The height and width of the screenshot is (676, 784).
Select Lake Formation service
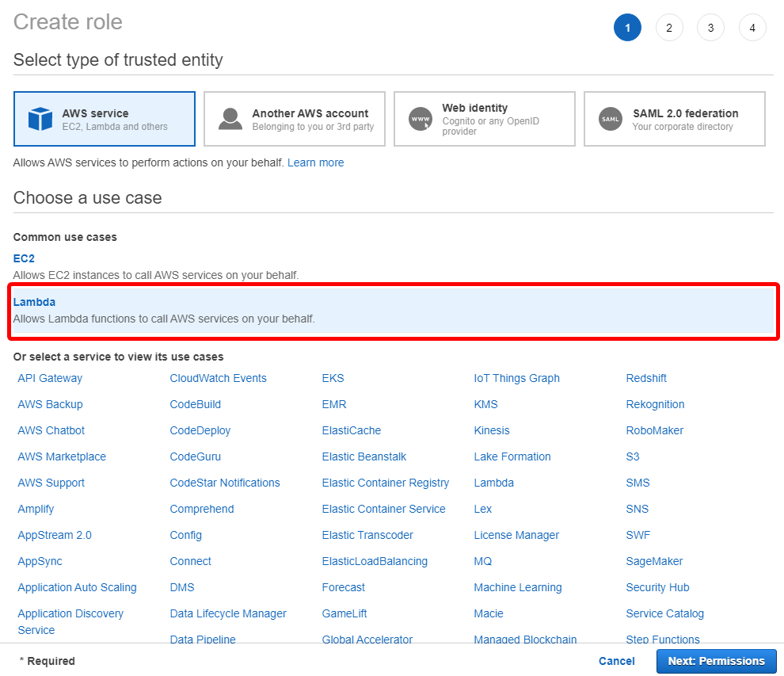click(x=512, y=456)
